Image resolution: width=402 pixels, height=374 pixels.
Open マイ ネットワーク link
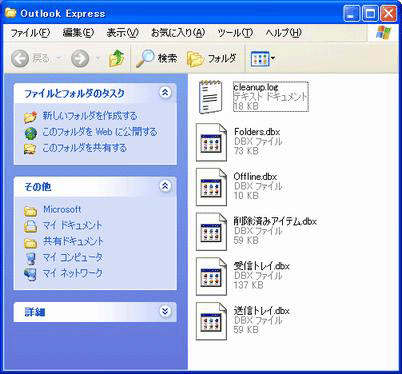(x=73, y=273)
